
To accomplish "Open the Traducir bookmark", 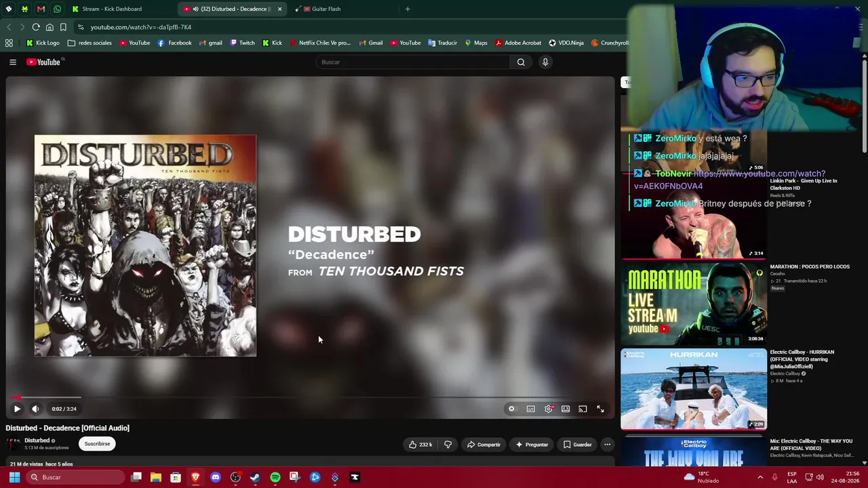I will click(442, 43).
